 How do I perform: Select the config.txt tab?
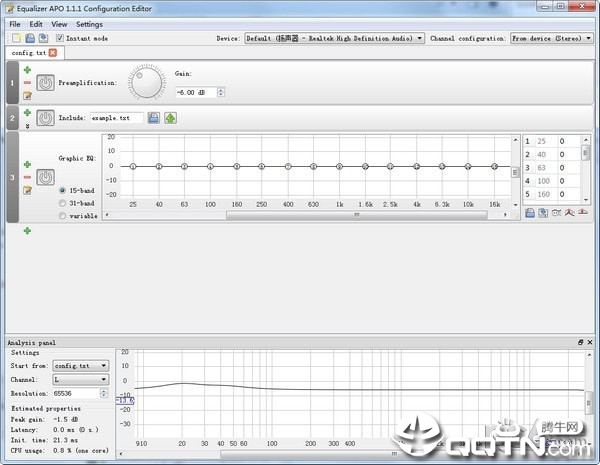click(x=29, y=53)
